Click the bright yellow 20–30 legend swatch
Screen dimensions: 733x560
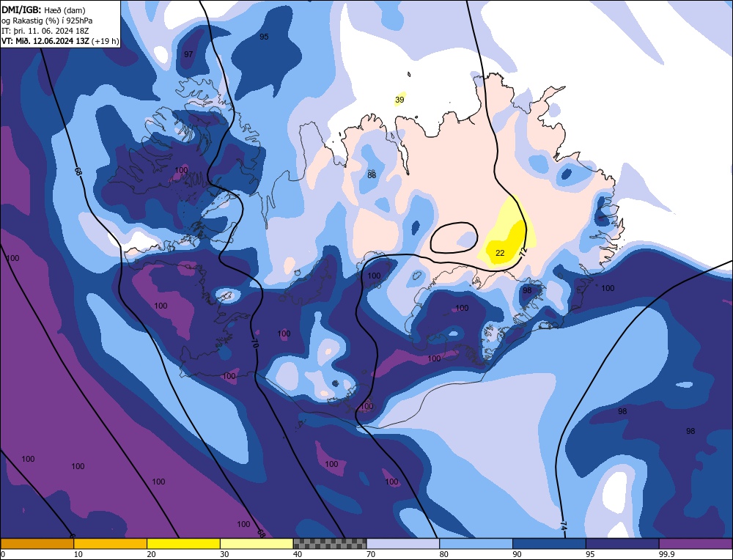[x=183, y=543]
